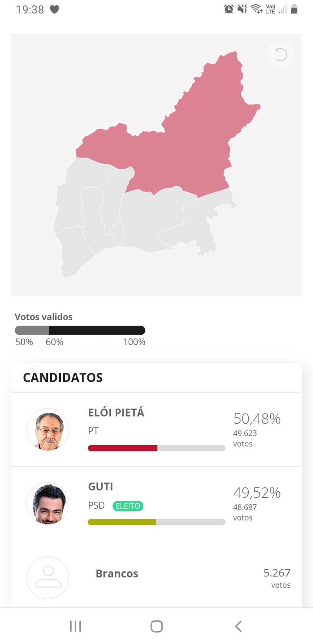The width and height of the screenshot is (313, 644).
Task: Click the ELEITO badge next to PSD
Action: point(128,506)
